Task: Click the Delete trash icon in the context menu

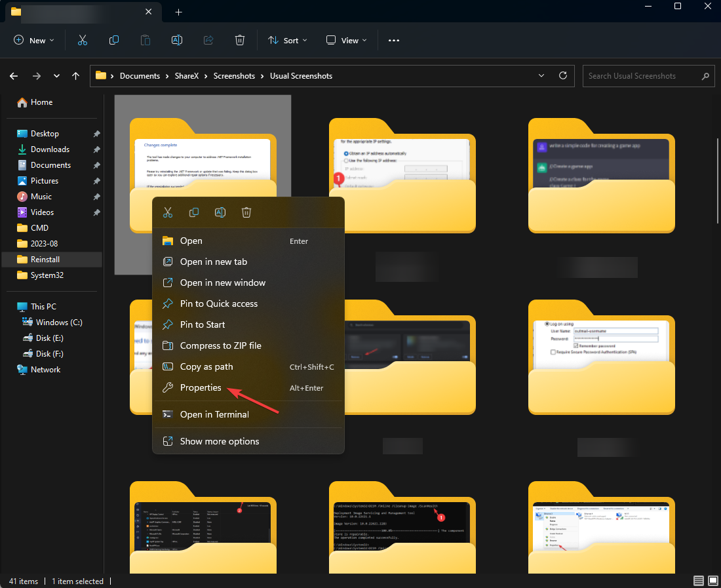Action: tap(246, 212)
